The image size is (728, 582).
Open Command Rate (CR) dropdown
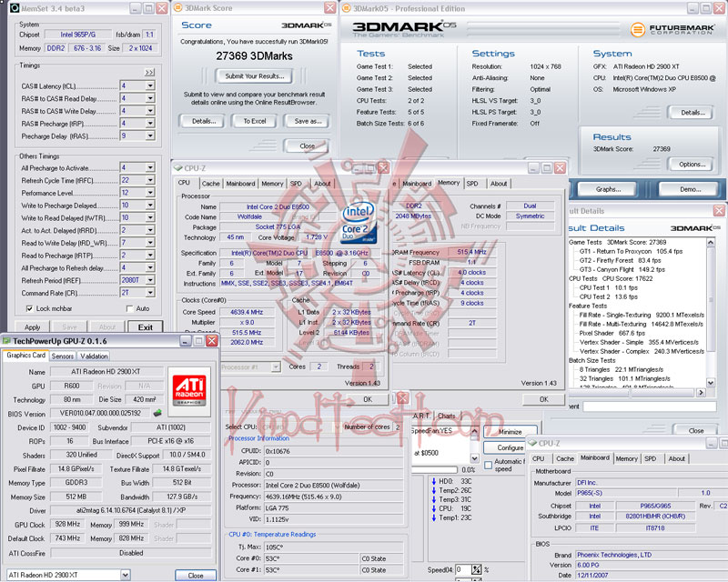(150, 293)
